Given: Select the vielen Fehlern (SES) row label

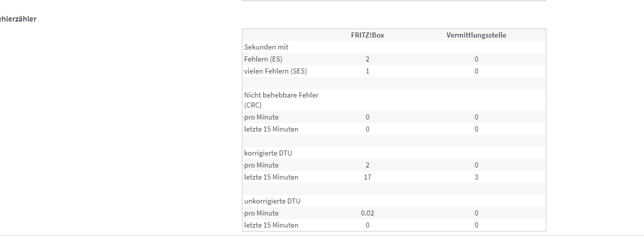Looking at the screenshot, I should (x=275, y=71).
